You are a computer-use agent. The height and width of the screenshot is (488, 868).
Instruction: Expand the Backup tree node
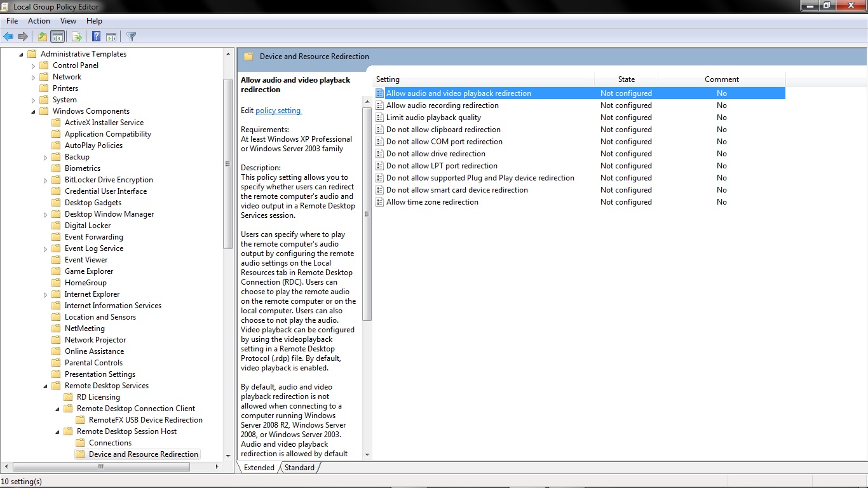45,157
